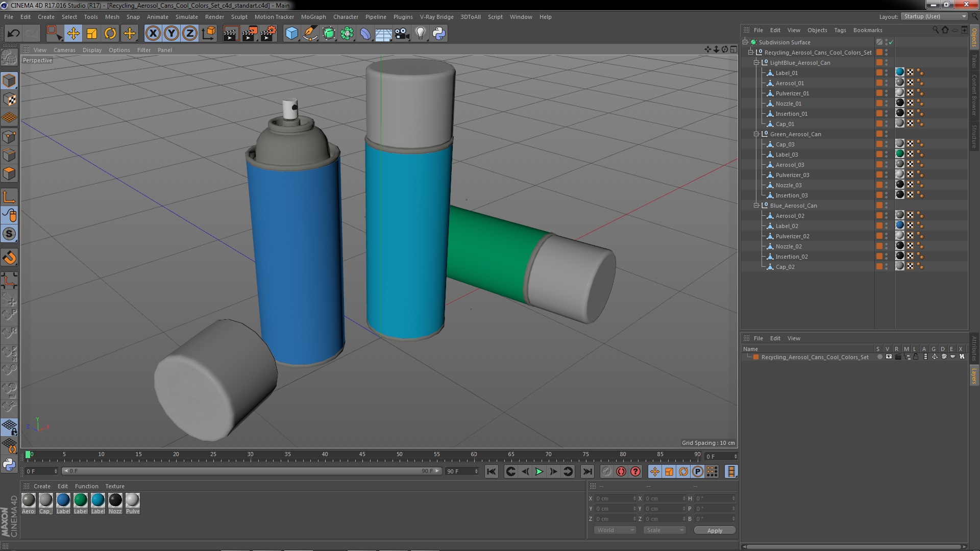The height and width of the screenshot is (551, 980).
Task: Toggle visibility dots for Cap_03
Action: coord(886,144)
